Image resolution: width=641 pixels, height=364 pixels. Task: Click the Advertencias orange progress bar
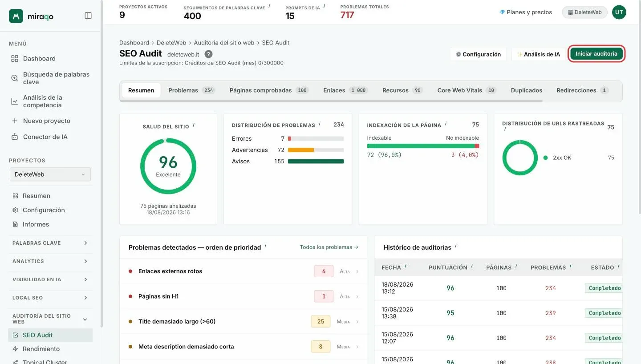pos(301,150)
